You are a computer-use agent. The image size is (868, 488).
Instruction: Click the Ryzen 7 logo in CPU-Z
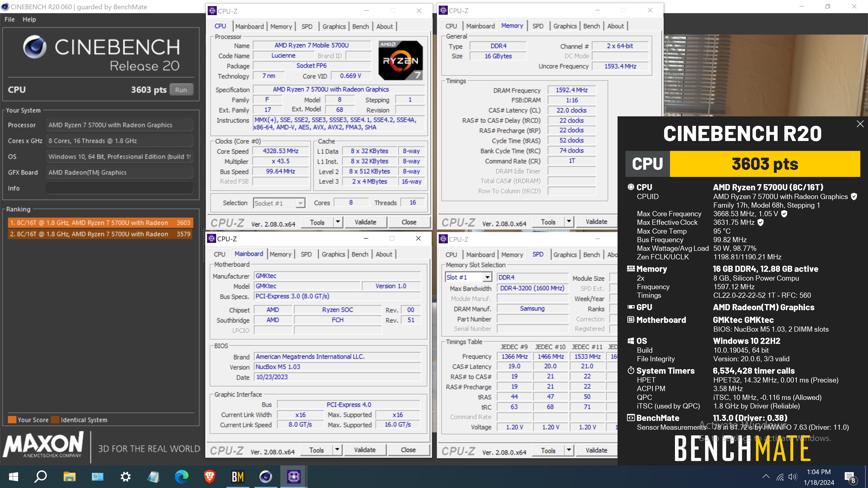point(400,60)
